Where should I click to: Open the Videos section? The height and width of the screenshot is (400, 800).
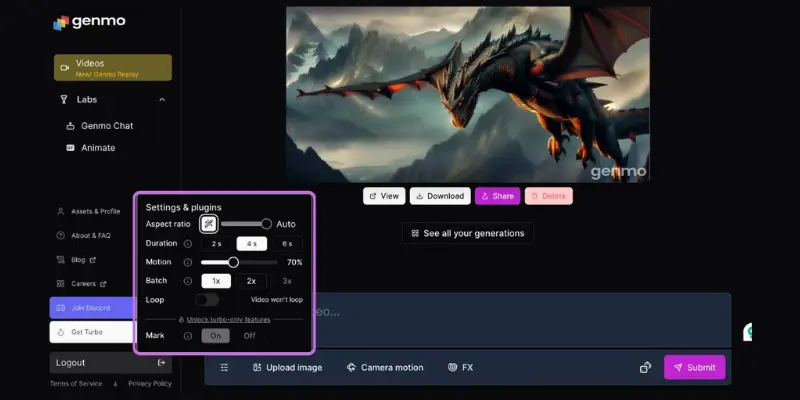(113, 67)
